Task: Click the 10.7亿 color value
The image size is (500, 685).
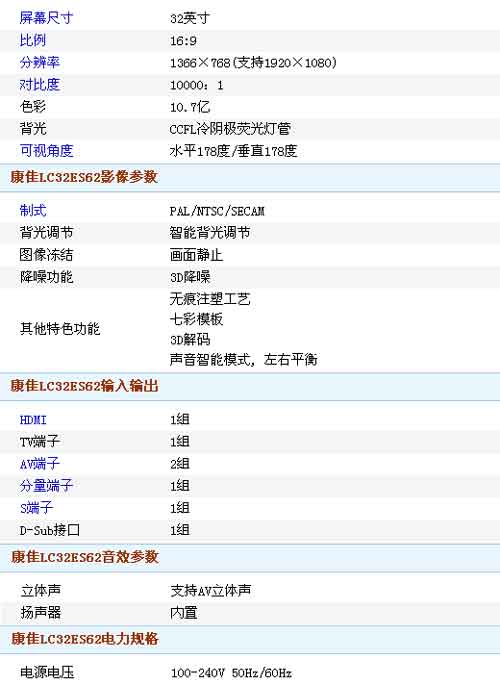Action: (x=190, y=107)
